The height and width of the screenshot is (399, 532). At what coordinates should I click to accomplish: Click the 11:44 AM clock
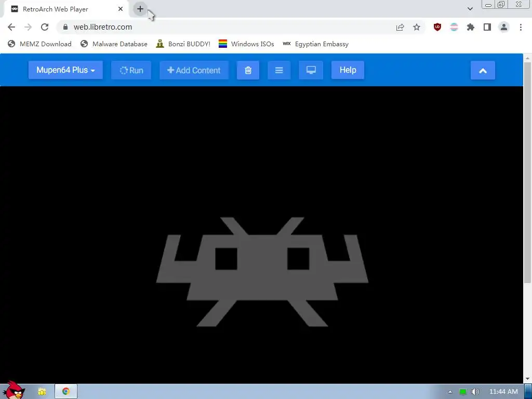[x=503, y=392]
